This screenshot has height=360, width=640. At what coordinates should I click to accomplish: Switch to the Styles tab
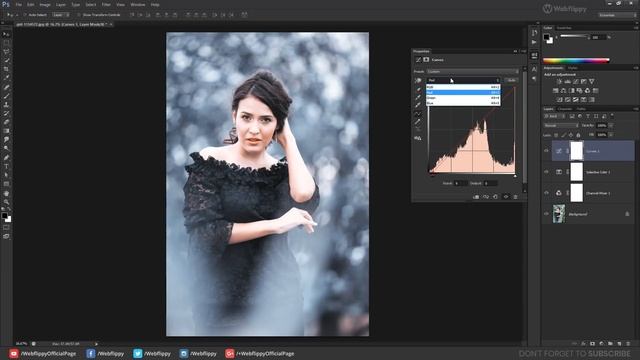(573, 68)
